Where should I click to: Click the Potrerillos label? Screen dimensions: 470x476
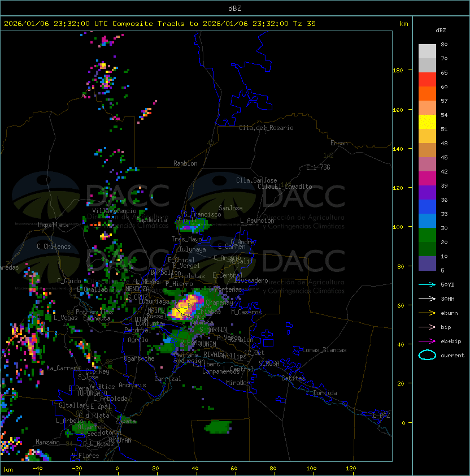[94, 312]
